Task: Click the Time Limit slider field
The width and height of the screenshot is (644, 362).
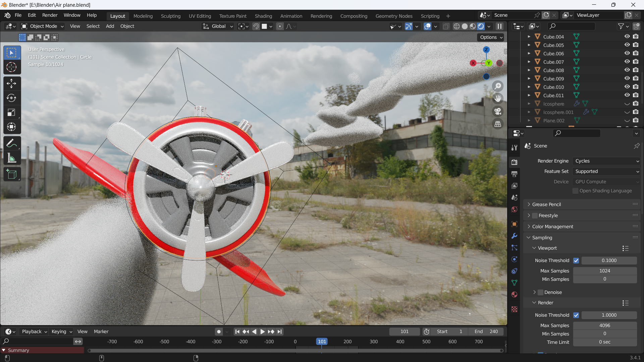Action: point(605,342)
